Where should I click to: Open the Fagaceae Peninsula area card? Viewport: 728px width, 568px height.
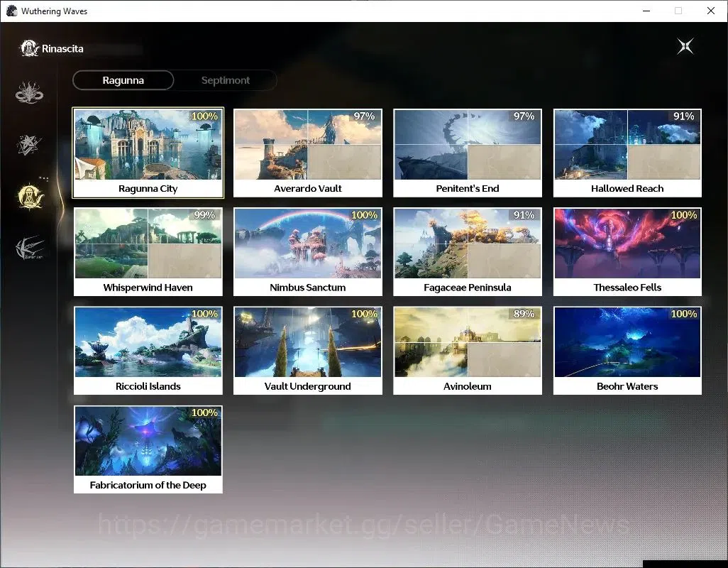coord(468,252)
